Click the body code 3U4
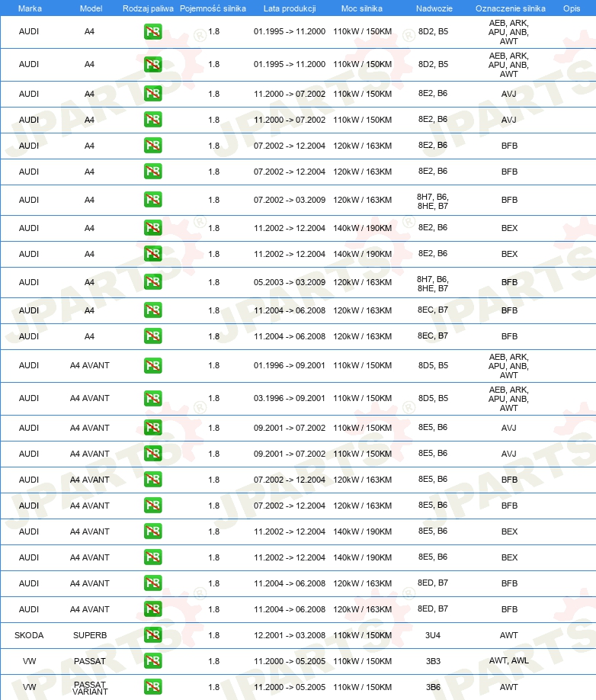 [433, 635]
